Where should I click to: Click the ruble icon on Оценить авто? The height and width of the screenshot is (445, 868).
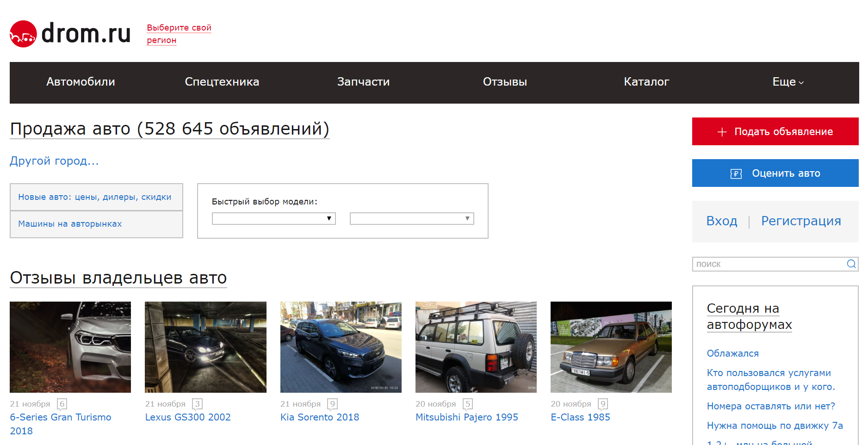[x=736, y=173]
